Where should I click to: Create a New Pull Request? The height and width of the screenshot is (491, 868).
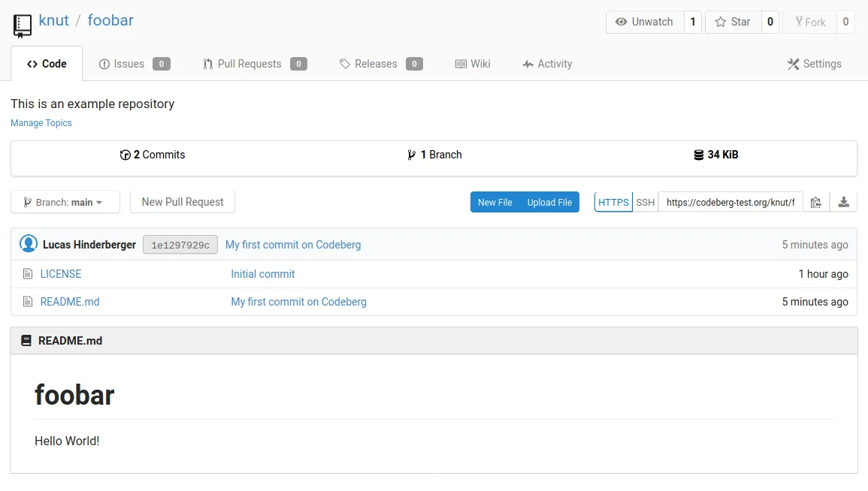click(x=182, y=201)
